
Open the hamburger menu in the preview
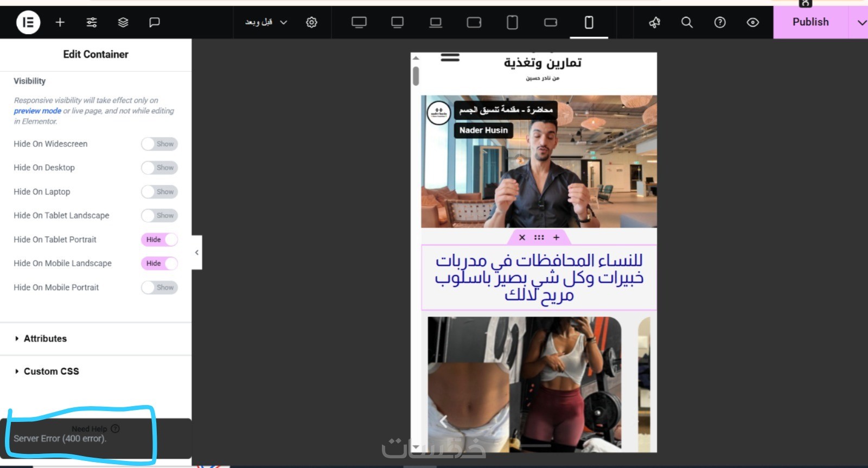(450, 57)
